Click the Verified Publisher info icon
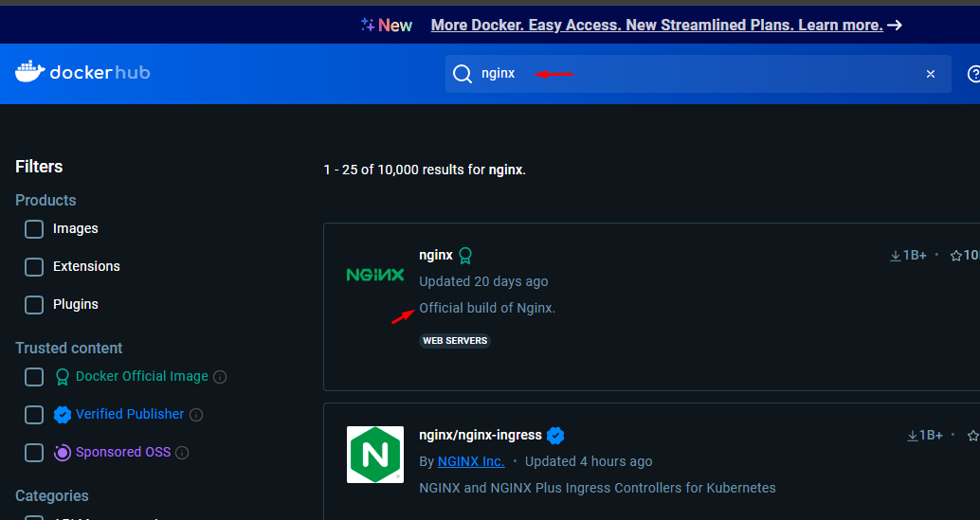Screen dimensions: 980x520 pos(196,415)
